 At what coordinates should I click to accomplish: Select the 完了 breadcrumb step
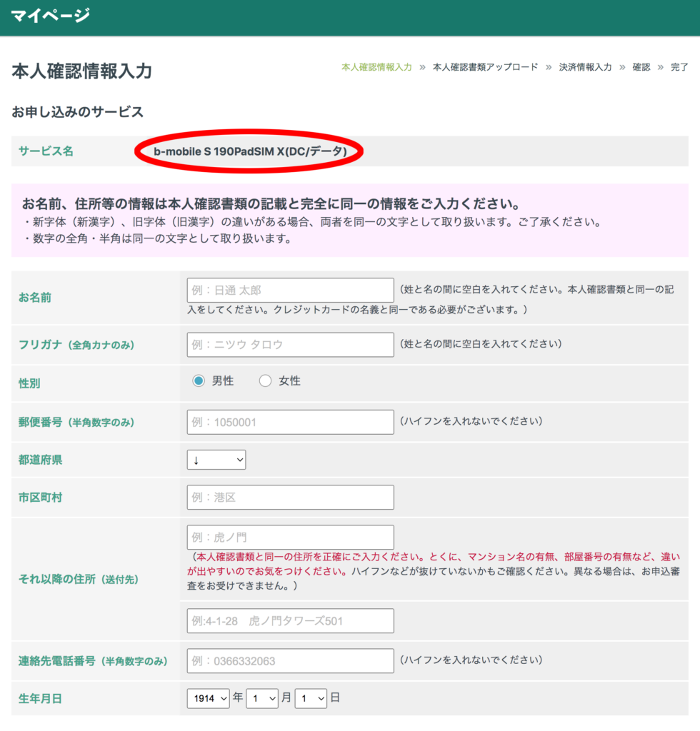[679, 67]
